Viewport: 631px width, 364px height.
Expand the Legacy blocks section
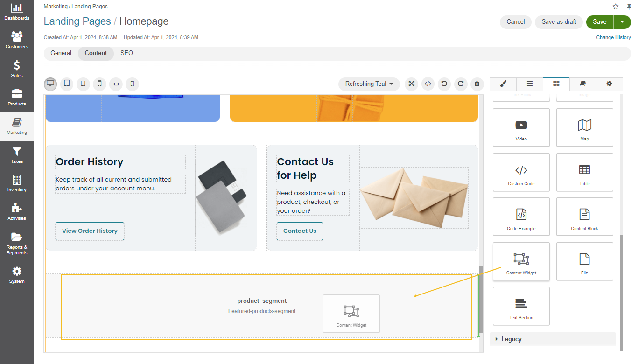553,339
